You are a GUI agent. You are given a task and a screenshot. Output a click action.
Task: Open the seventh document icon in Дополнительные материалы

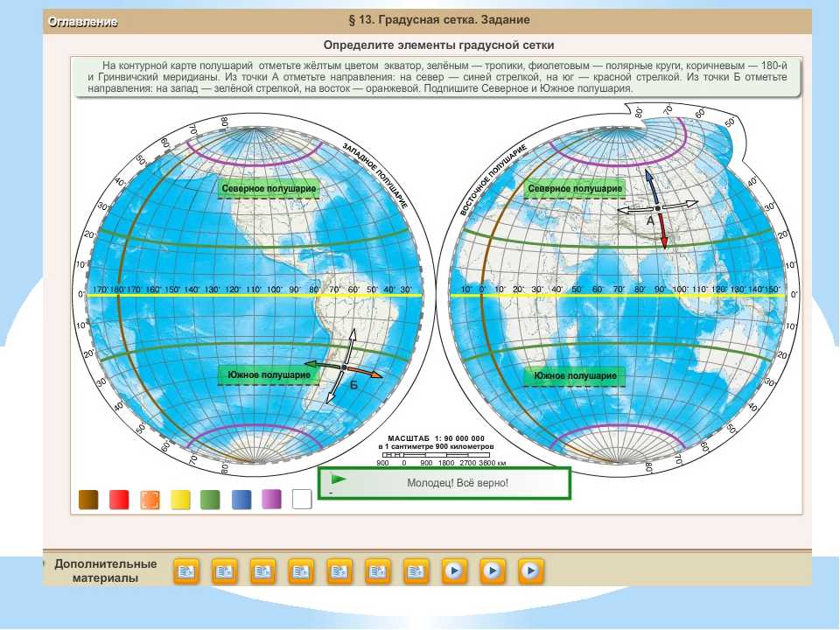tap(416, 571)
